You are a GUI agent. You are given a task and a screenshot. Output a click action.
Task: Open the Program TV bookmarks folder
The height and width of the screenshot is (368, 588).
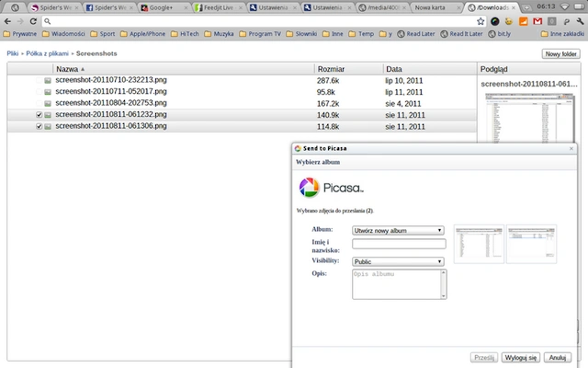[260, 34]
